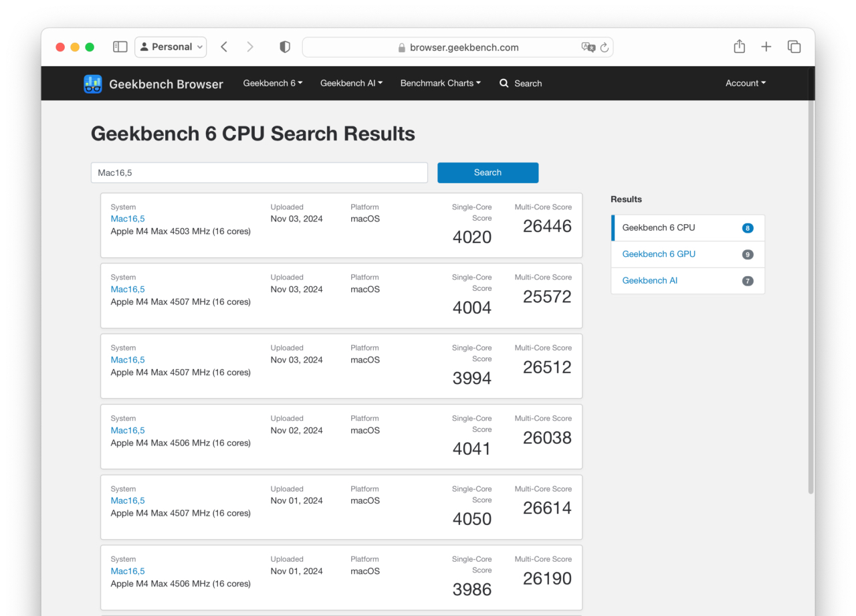Screen dimensions: 856x616
Task: Add a new tab with plus icon
Action: [x=766, y=47]
